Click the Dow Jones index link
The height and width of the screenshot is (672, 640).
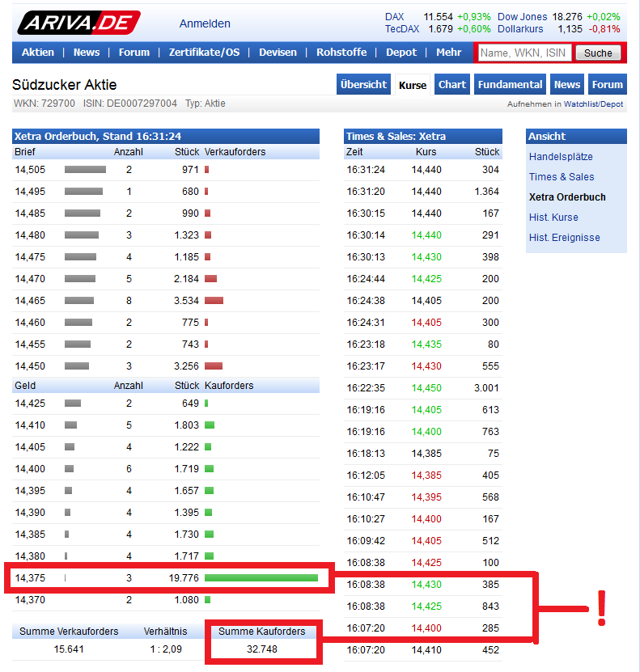pos(522,17)
